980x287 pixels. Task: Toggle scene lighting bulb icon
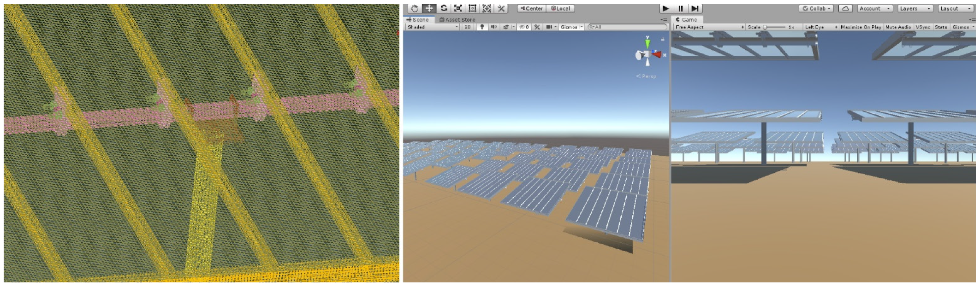point(482,27)
